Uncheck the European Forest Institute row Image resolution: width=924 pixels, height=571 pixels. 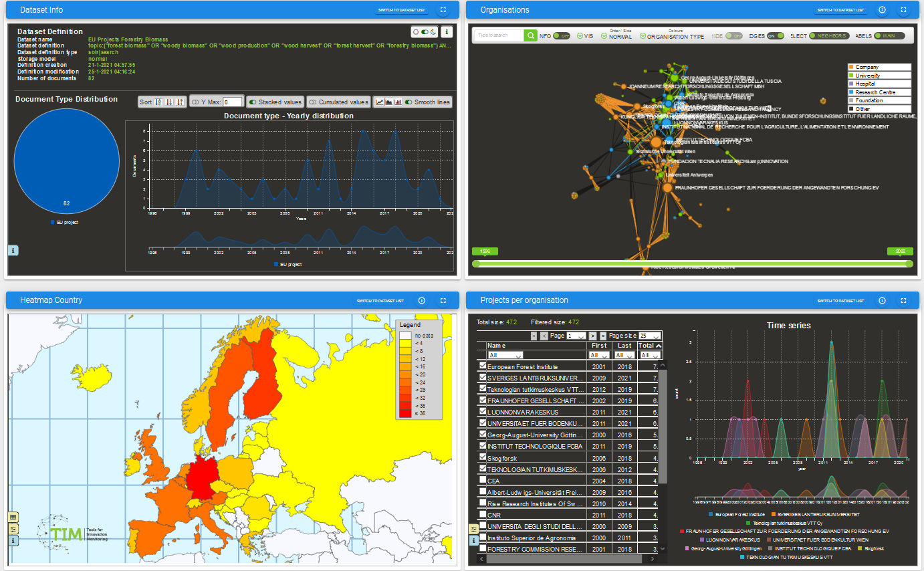pyautogui.click(x=483, y=366)
